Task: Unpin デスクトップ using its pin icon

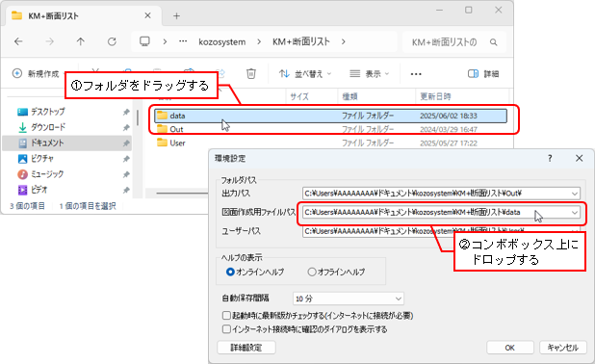Action: pos(126,112)
